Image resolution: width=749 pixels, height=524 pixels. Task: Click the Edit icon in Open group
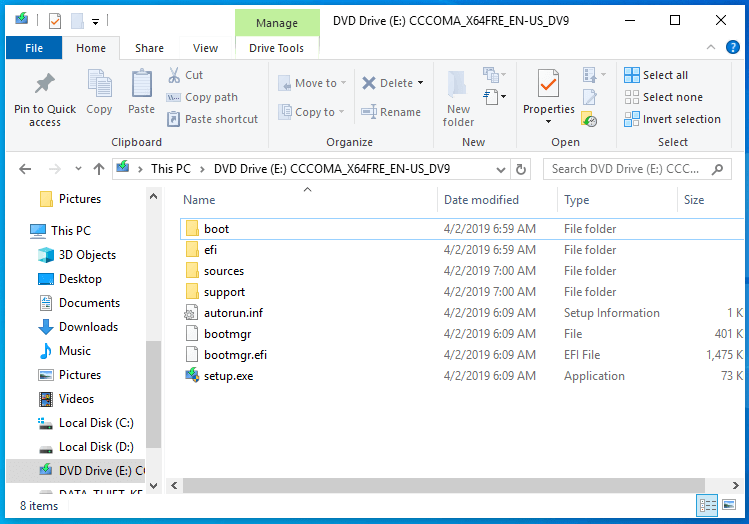pos(589,97)
